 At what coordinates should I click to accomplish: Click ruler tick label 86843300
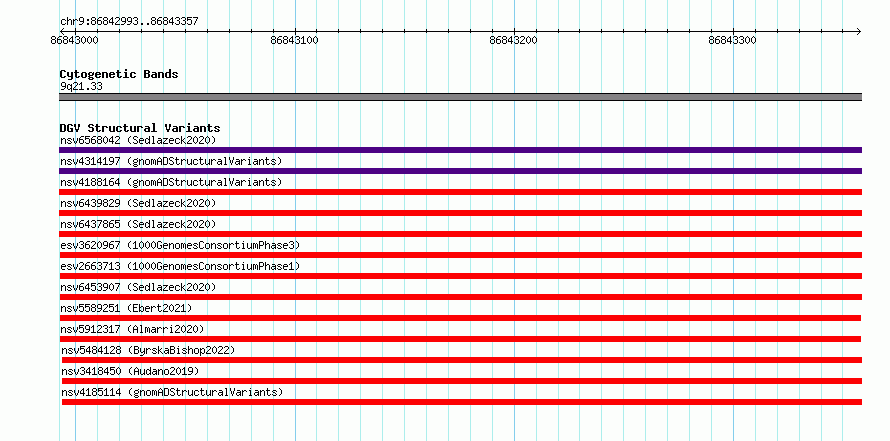click(x=732, y=40)
